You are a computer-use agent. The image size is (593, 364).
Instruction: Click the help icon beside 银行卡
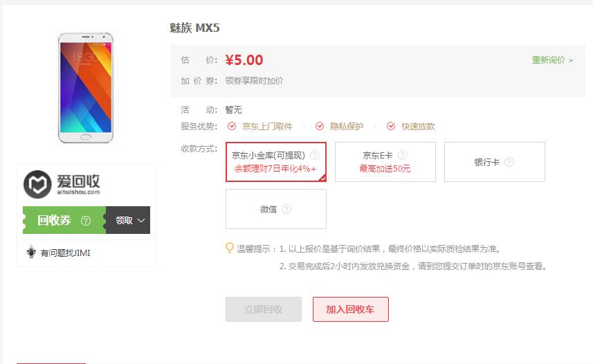[509, 162]
